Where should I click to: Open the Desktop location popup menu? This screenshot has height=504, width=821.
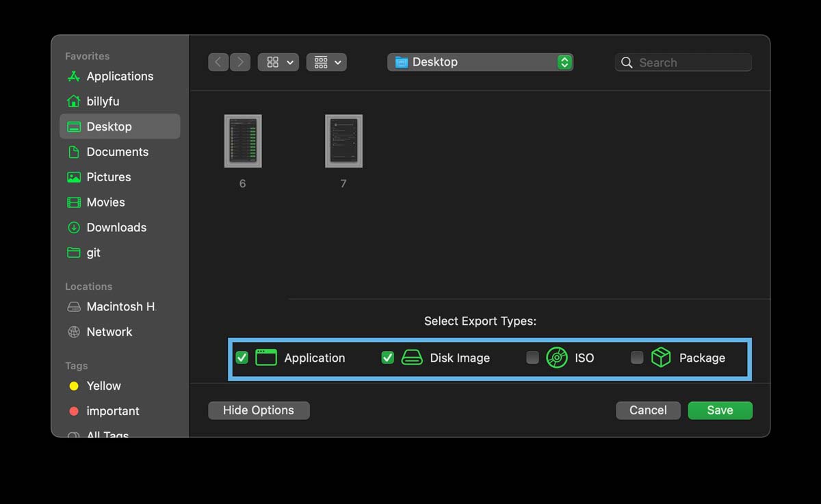coord(480,62)
